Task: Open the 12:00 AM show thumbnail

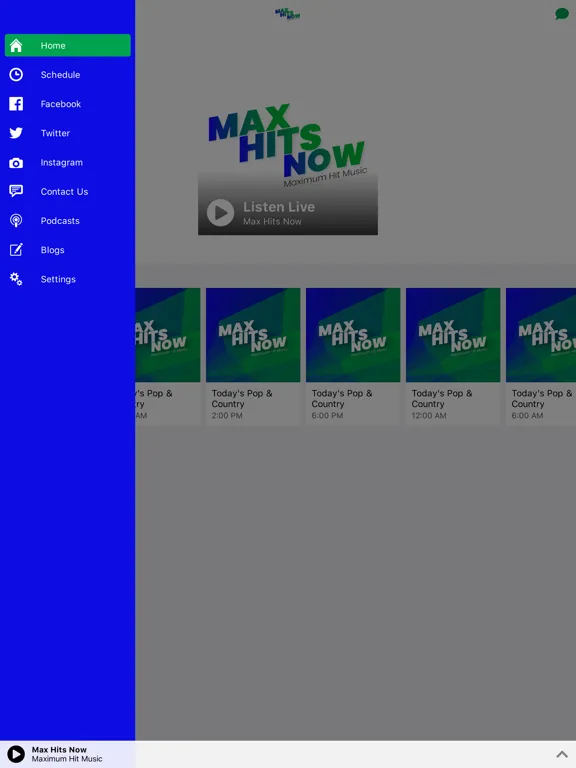Action: (453, 335)
